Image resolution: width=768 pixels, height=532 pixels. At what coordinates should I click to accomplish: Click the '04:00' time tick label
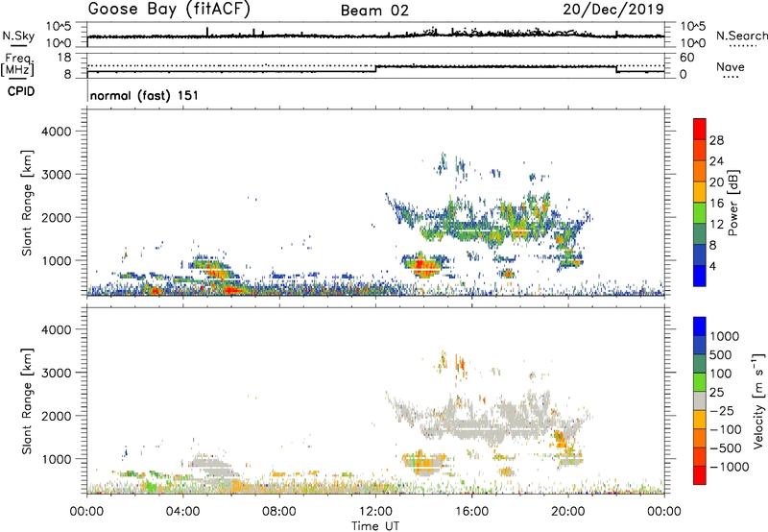click(x=182, y=512)
